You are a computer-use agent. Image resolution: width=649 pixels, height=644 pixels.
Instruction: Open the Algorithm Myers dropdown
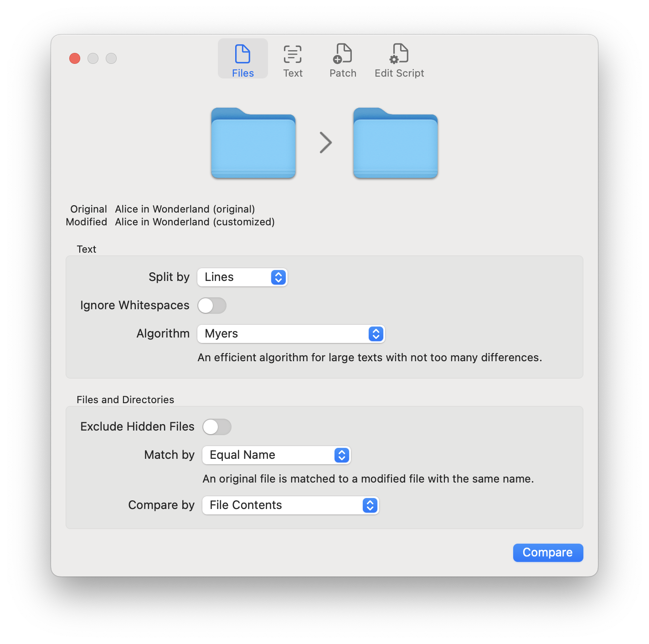[x=291, y=334]
